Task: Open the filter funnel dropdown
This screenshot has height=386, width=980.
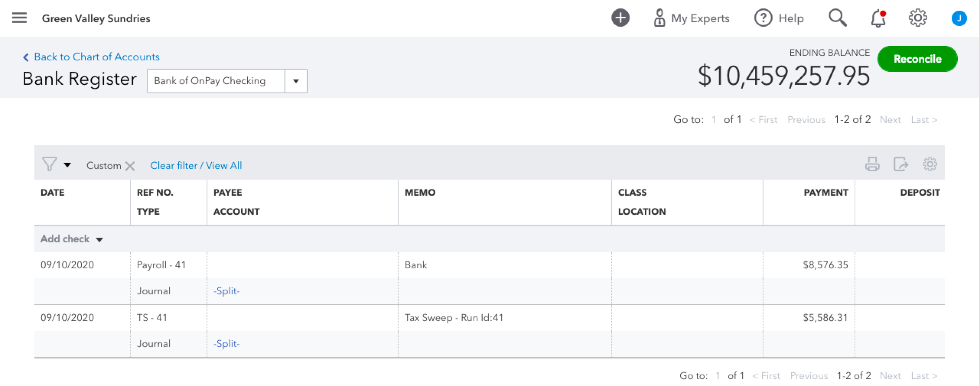Action: (56, 165)
